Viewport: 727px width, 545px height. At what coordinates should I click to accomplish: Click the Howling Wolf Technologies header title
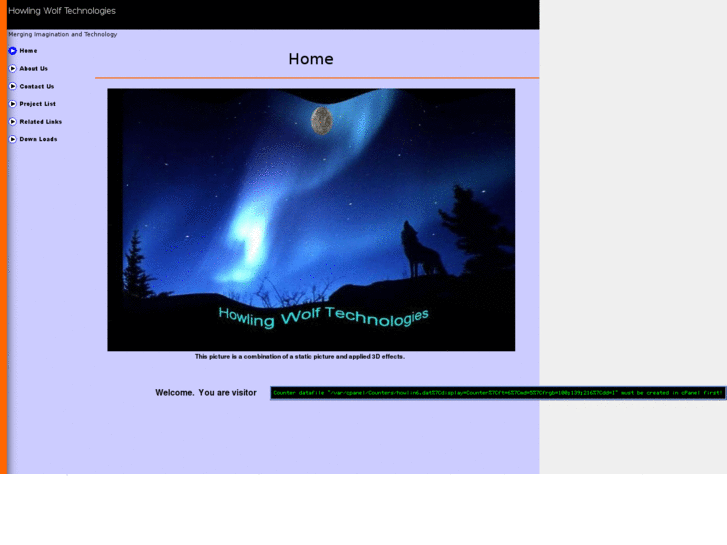coord(62,11)
